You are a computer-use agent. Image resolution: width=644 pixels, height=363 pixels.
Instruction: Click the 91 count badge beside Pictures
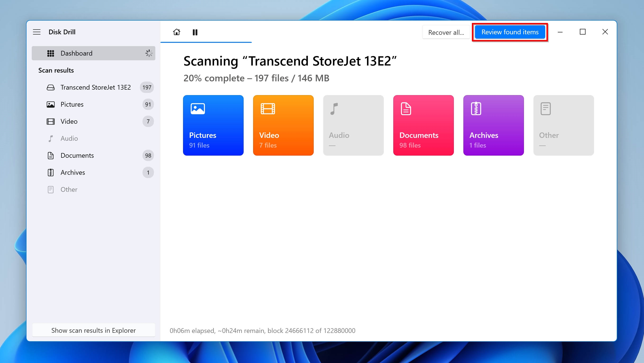(148, 104)
